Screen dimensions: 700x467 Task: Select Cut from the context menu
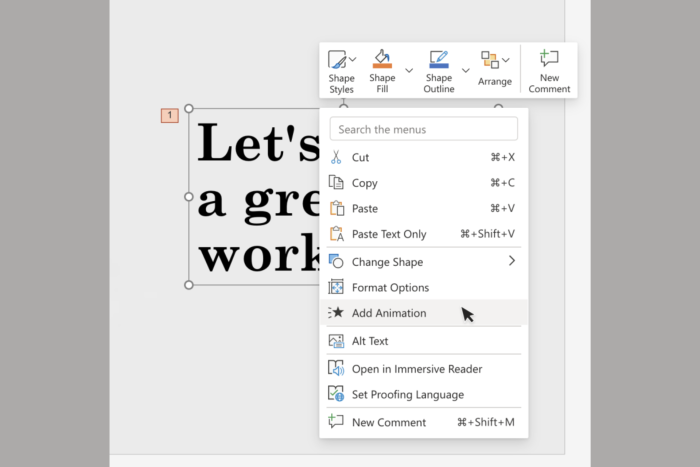(x=424, y=157)
